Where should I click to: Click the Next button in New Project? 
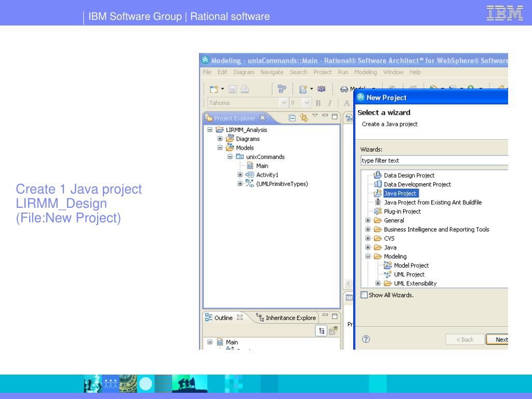pos(497,339)
